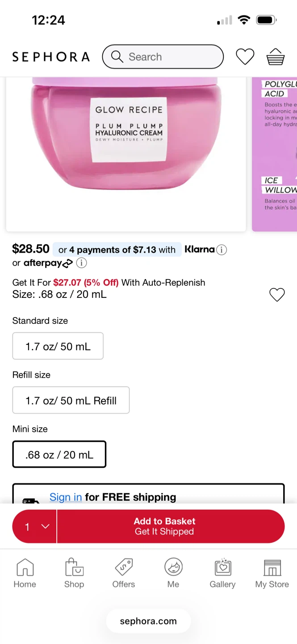Open the Gallery icon
This screenshot has height=644, width=297.
pos(222,573)
